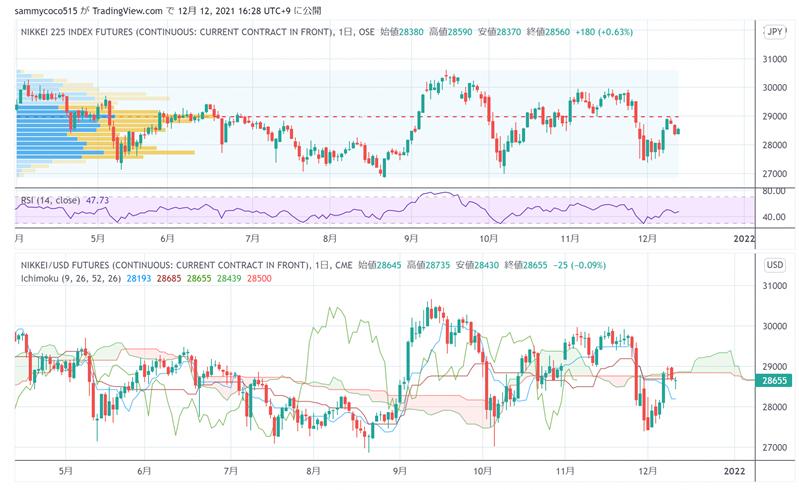The image size is (799, 490).
Task: Click the 40.00 level on the RSI axis
Action: pyautogui.click(x=774, y=217)
